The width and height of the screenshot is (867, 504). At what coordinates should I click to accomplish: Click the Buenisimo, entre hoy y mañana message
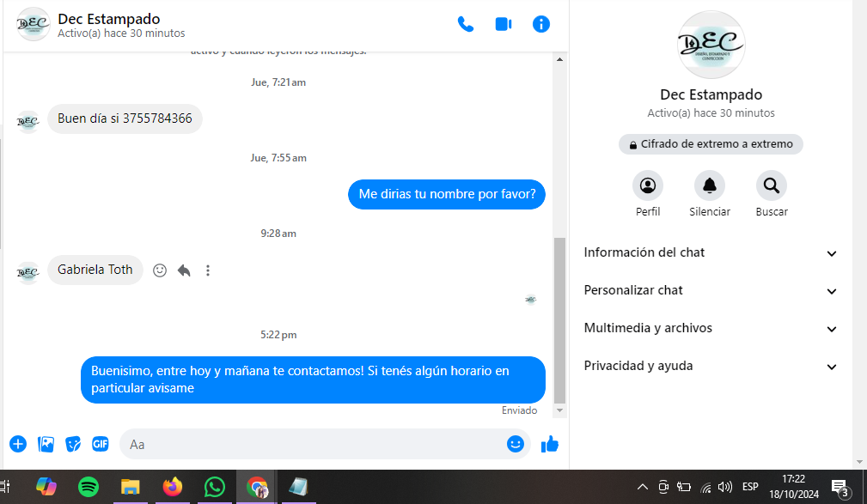(313, 380)
